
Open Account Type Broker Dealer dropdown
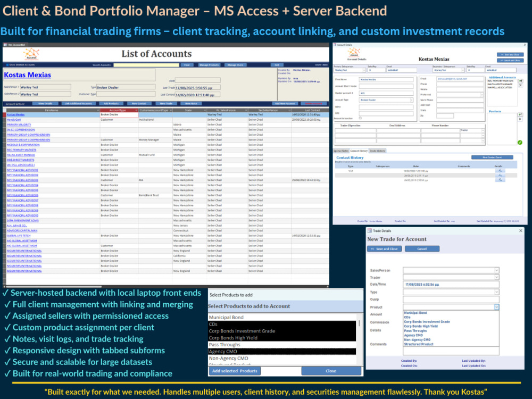(x=412, y=100)
